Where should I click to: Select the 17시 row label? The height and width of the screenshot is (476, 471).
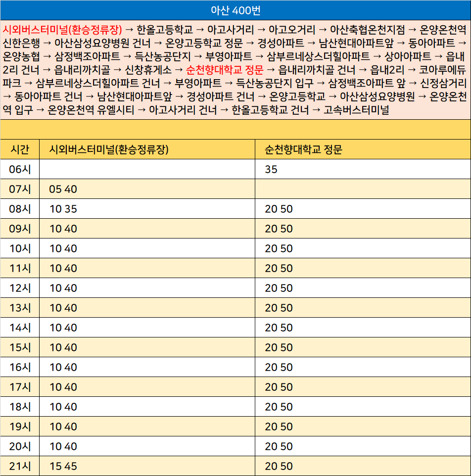coord(20,387)
